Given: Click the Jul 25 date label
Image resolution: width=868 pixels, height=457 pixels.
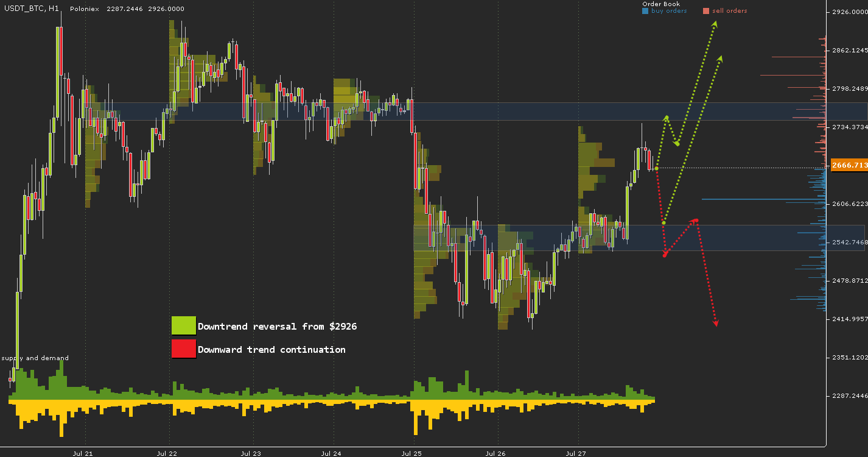Looking at the screenshot, I should (x=411, y=453).
